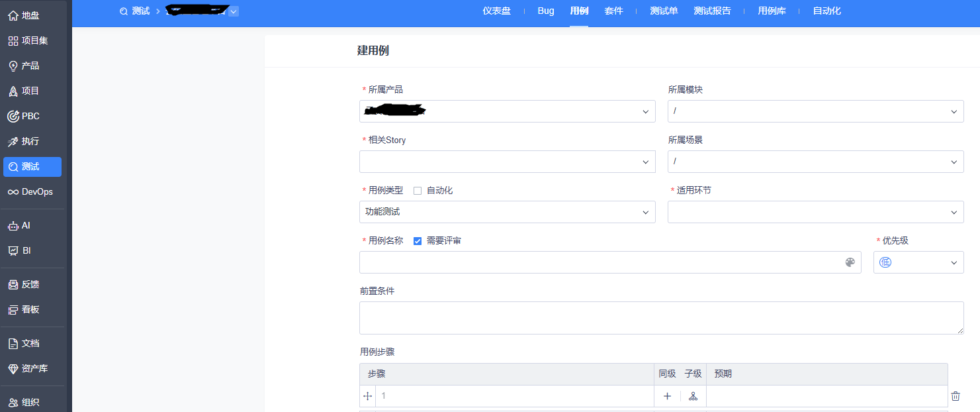Open 执行 icon in sidebar

[13, 141]
